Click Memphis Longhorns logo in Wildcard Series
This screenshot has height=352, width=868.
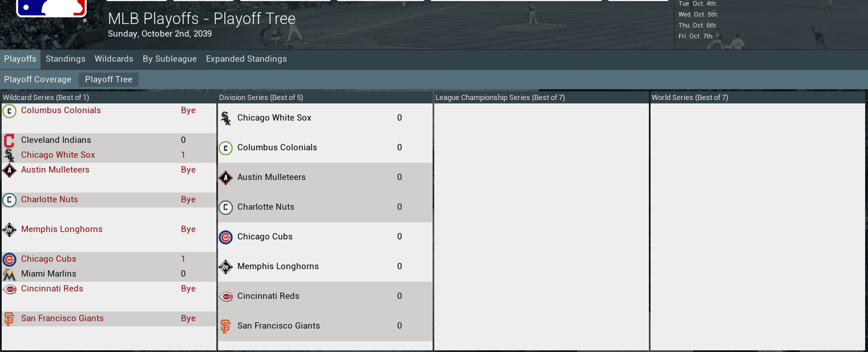[x=9, y=230]
